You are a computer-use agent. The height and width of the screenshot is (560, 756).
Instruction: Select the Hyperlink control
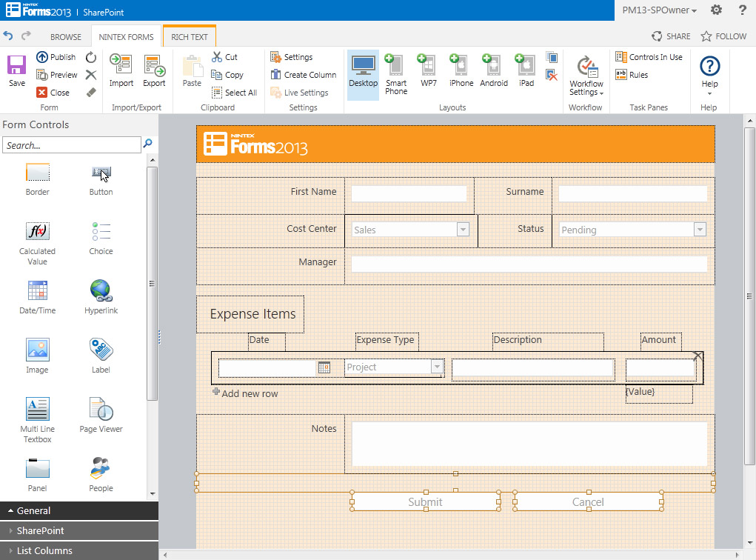point(101,298)
